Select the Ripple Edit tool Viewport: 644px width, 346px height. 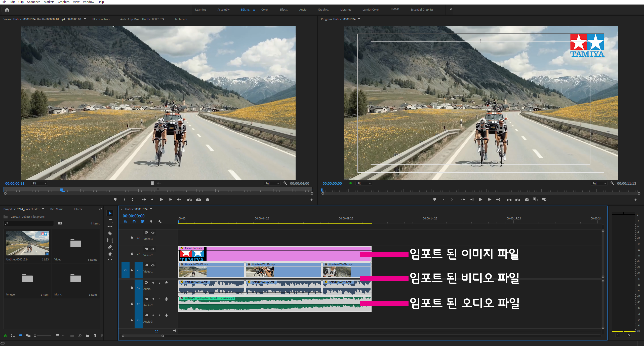pos(110,226)
